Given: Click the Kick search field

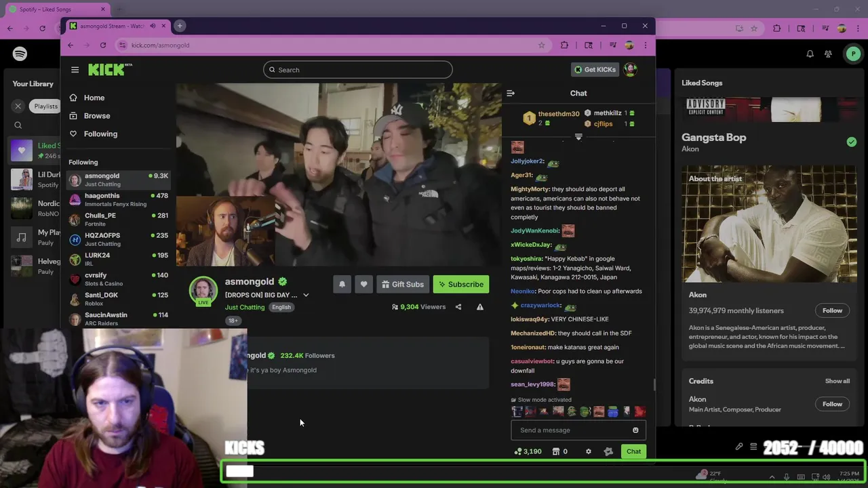Looking at the screenshot, I should tap(358, 70).
